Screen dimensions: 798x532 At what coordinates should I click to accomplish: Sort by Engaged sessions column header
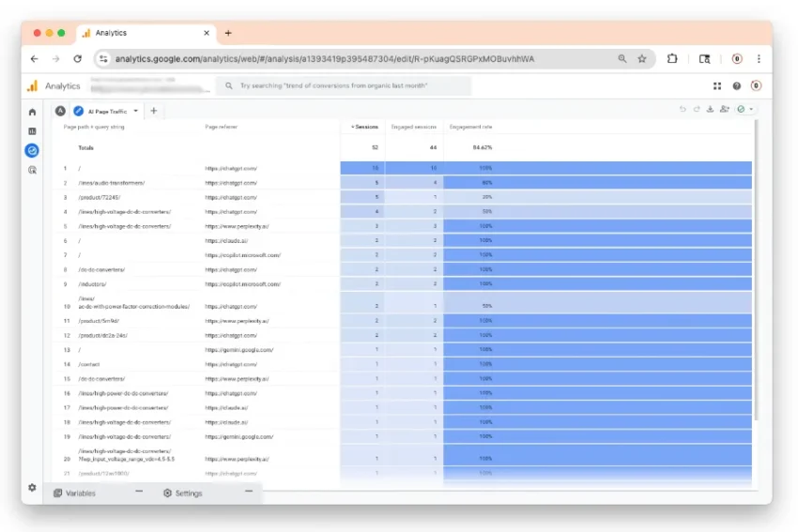click(x=414, y=127)
